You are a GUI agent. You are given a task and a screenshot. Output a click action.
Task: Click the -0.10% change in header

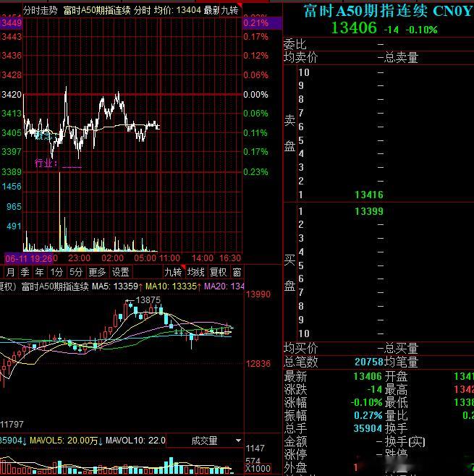click(x=422, y=30)
